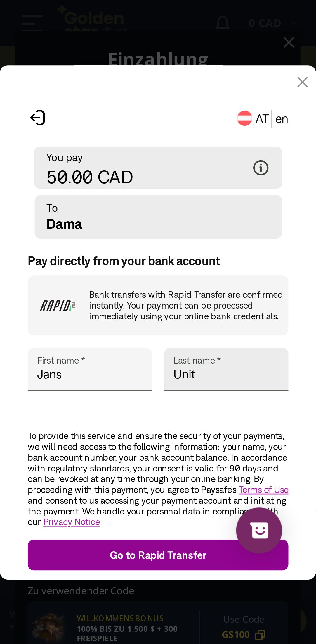This screenshot has width=316, height=644.
Task: Open the hamburger menu
Action: (32, 23)
